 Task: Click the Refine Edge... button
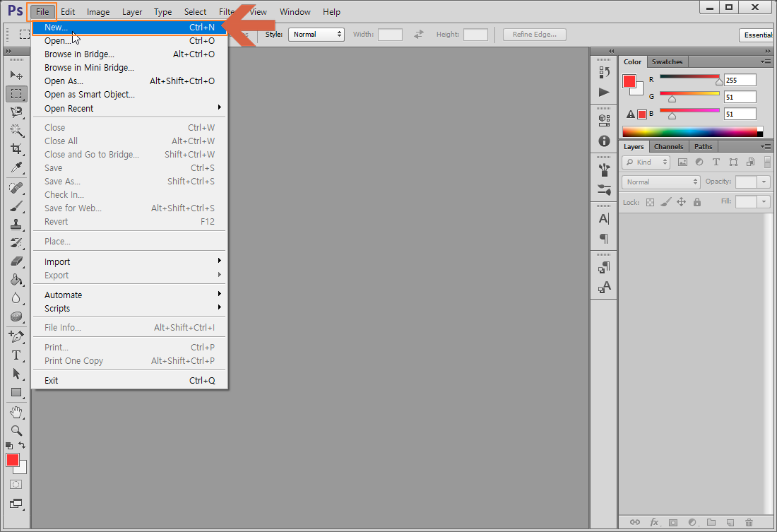[x=534, y=34]
